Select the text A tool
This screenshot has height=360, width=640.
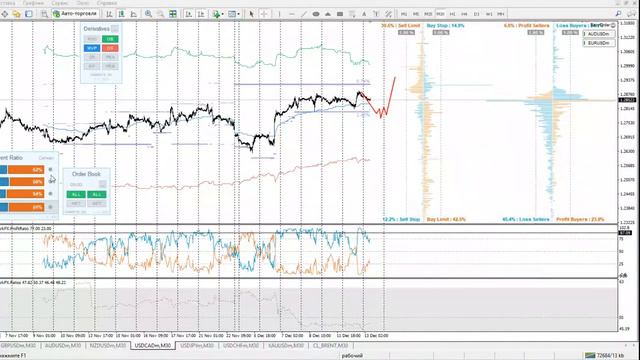[364, 14]
